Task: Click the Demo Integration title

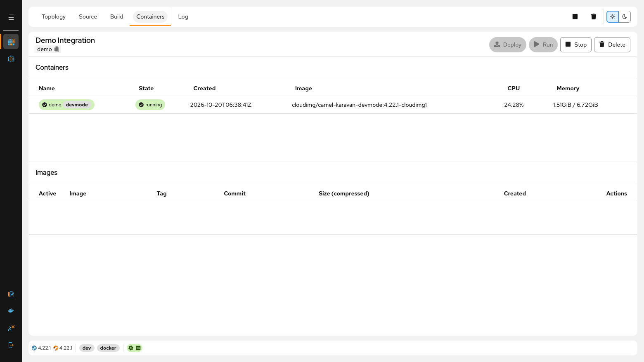Action: point(65,40)
